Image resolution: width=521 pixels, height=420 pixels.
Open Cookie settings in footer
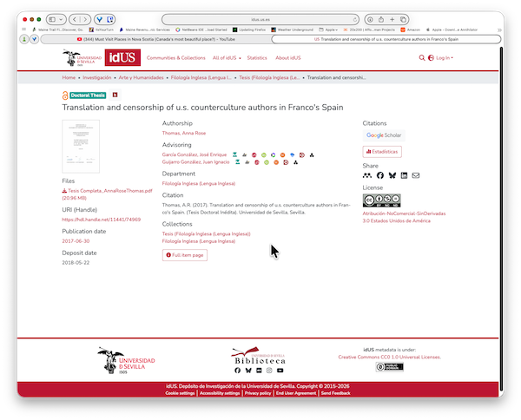click(180, 393)
